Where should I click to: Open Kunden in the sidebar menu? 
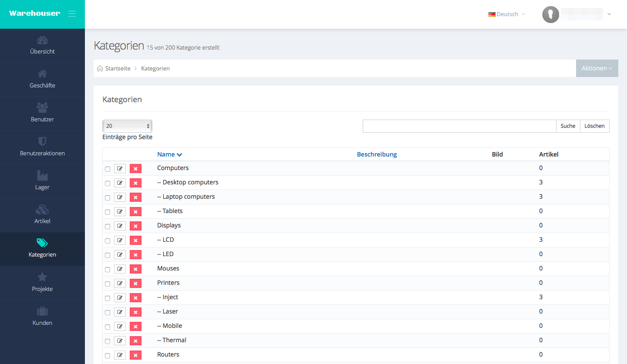(42, 317)
